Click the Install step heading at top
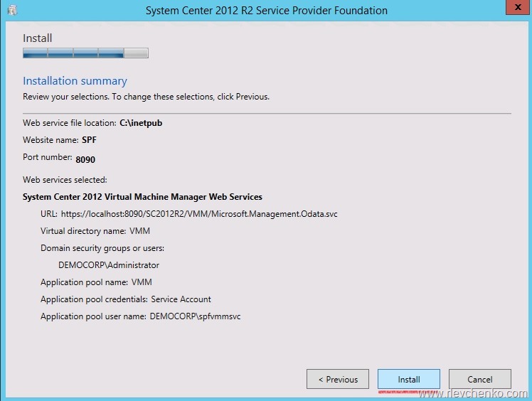The height and width of the screenshot is (401, 532). point(37,38)
